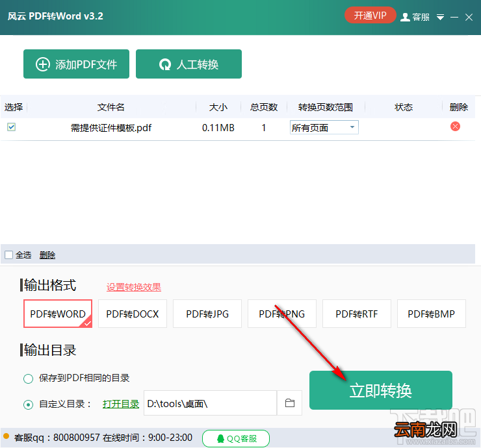The width and height of the screenshot is (481, 448).
Task: Click the QQ客服 button
Action: (236, 438)
